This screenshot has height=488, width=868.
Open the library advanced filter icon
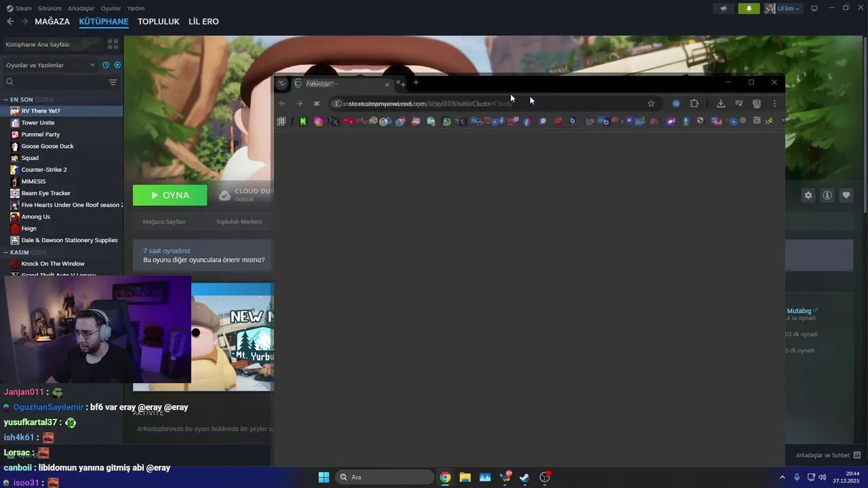(113, 82)
